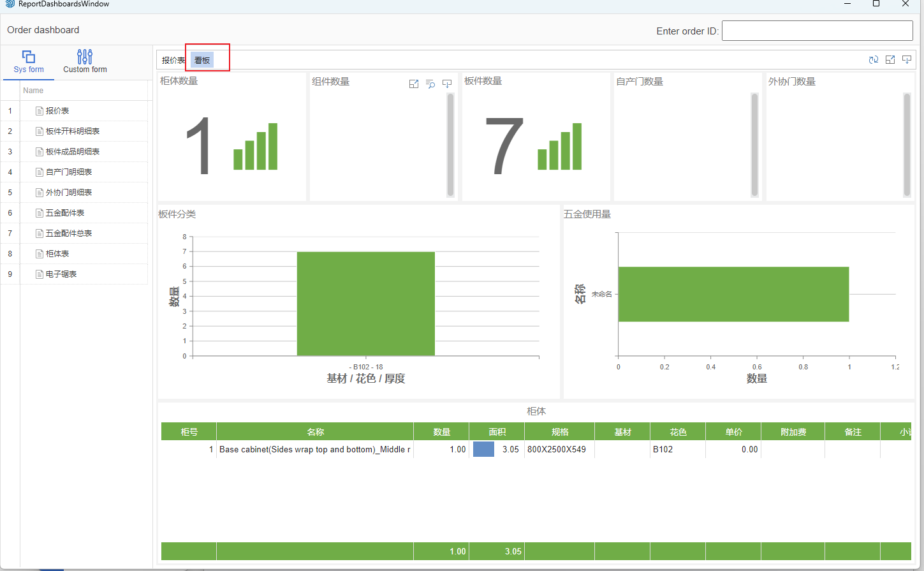Select 自产门明细表 from the list

pos(68,172)
